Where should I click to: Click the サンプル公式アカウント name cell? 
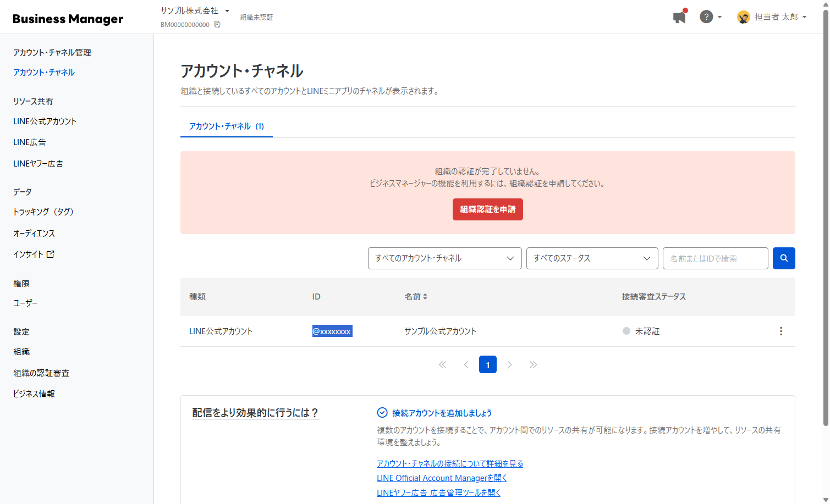[x=441, y=331]
